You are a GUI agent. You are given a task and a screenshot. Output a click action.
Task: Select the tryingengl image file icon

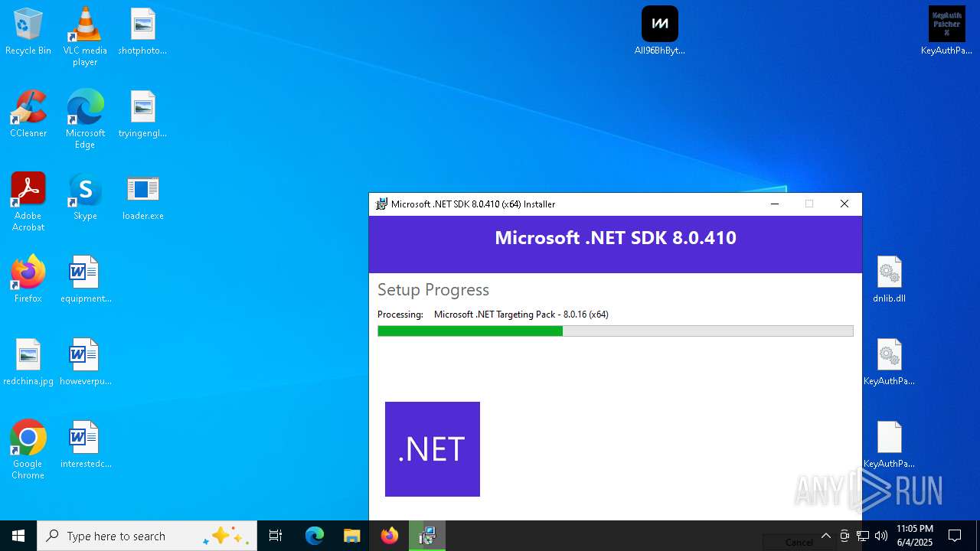[142, 115]
